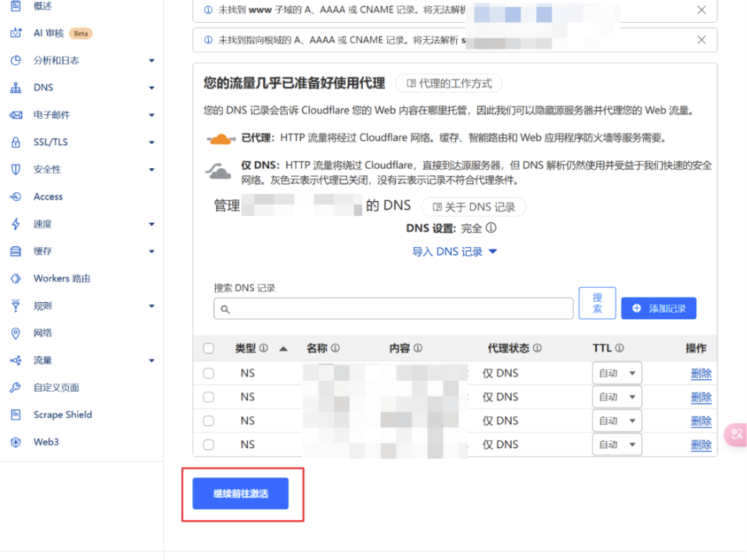Open the AI 审核 sidebar icon
The height and width of the screenshot is (560, 747).
16,33
